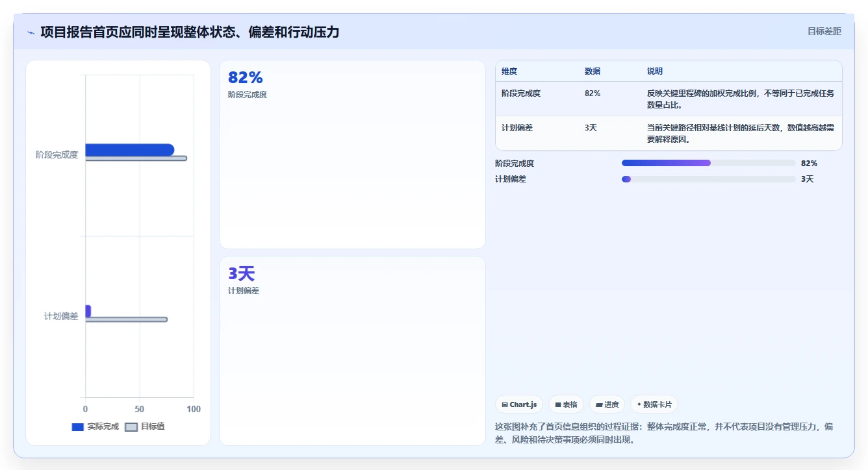The width and height of the screenshot is (868, 470).
Task: Click the x-axis tick label 50
Action: (x=140, y=409)
